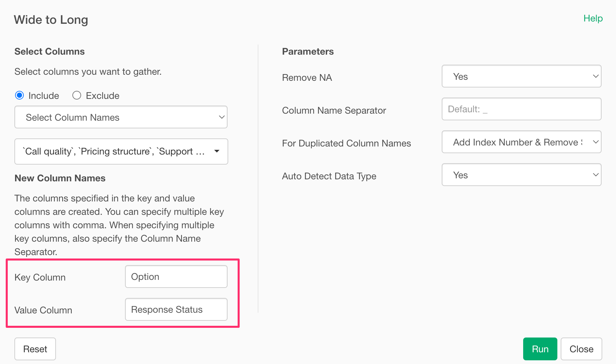Viewport: 616px width, 364px height.
Task: Click the Value Column label text
Action: point(43,310)
